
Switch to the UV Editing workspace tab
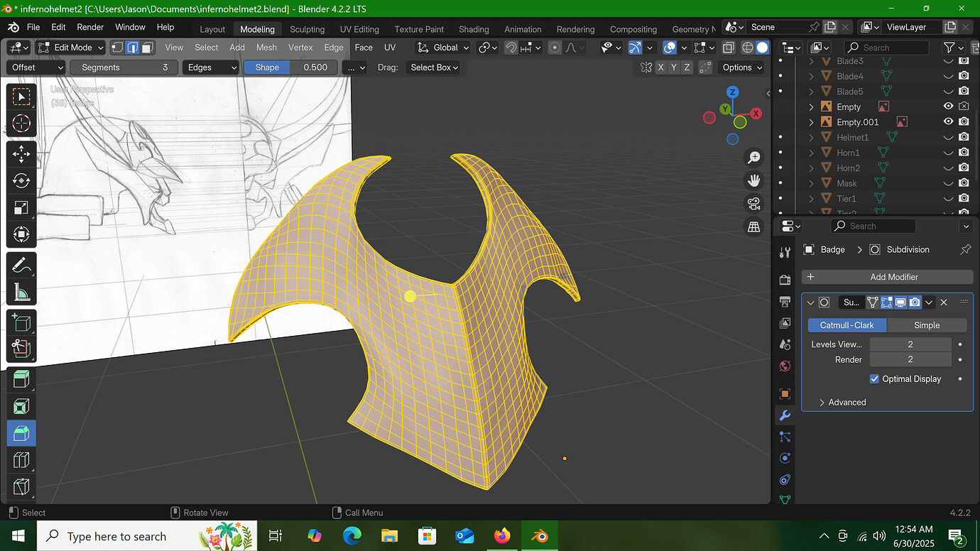pyautogui.click(x=359, y=29)
